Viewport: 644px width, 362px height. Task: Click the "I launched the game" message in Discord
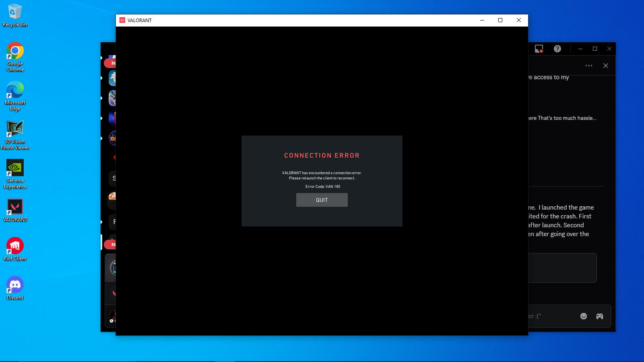566,208
